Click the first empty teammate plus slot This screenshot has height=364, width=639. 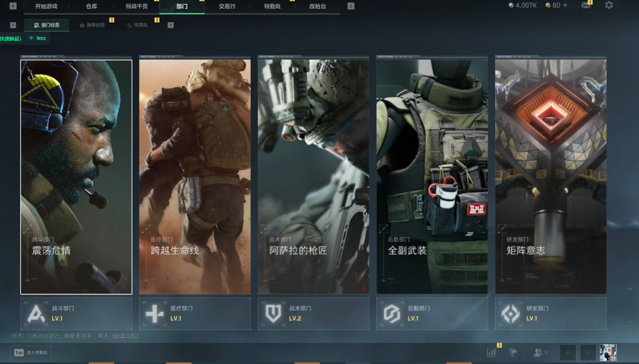pyautogui.click(x=567, y=353)
